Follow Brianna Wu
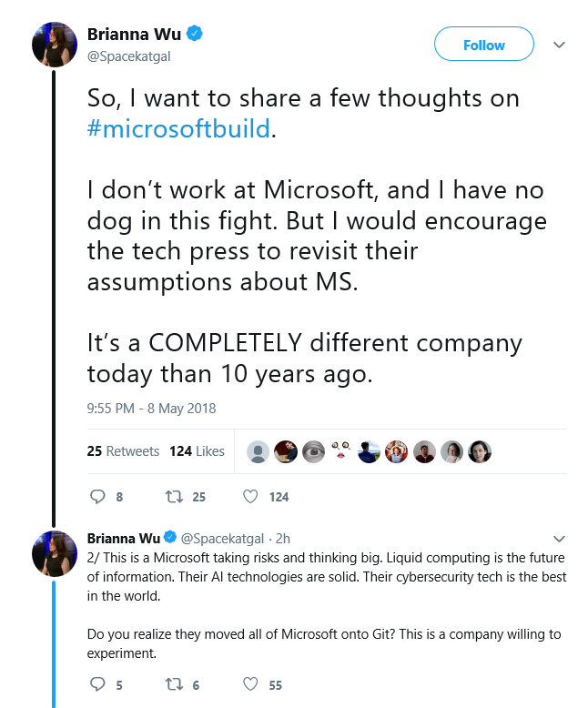 tap(483, 44)
